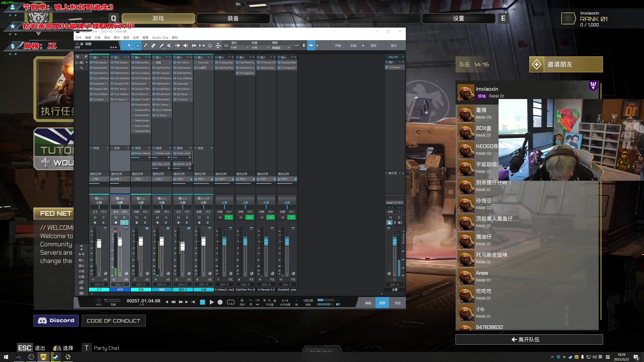Select the Eraser tool
The height and width of the screenshot is (362, 644).
[153, 46]
